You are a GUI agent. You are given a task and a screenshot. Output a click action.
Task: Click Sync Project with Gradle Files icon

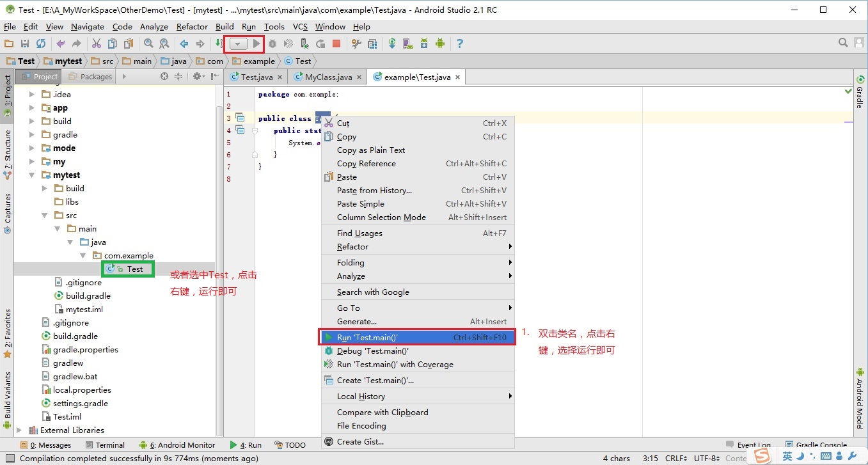pos(392,43)
